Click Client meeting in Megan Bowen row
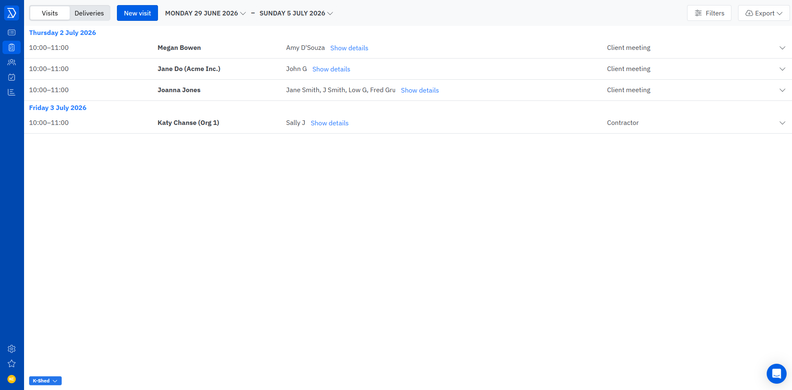Image resolution: width=792 pixels, height=390 pixels. [628, 48]
